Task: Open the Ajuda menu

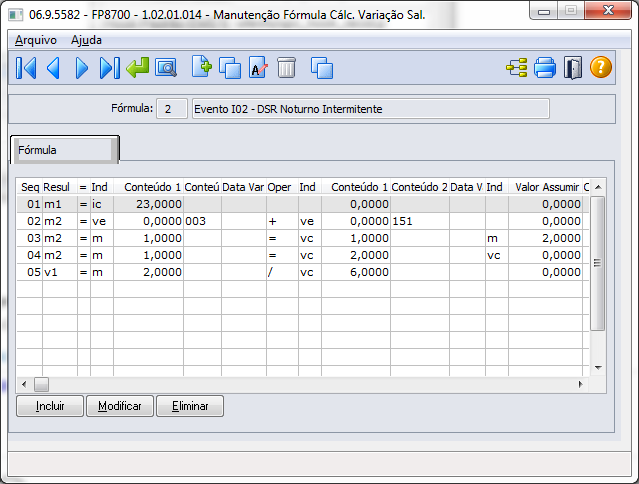Action: [86, 40]
